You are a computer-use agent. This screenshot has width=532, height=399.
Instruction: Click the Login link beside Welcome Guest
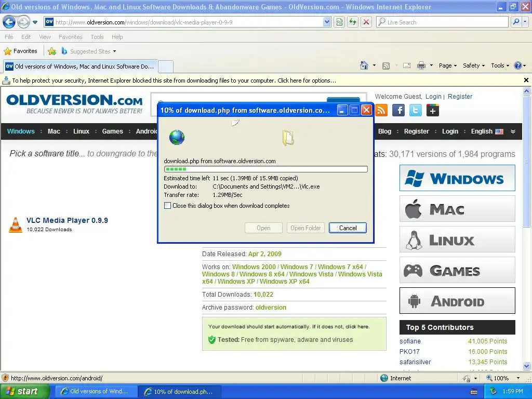433,96
